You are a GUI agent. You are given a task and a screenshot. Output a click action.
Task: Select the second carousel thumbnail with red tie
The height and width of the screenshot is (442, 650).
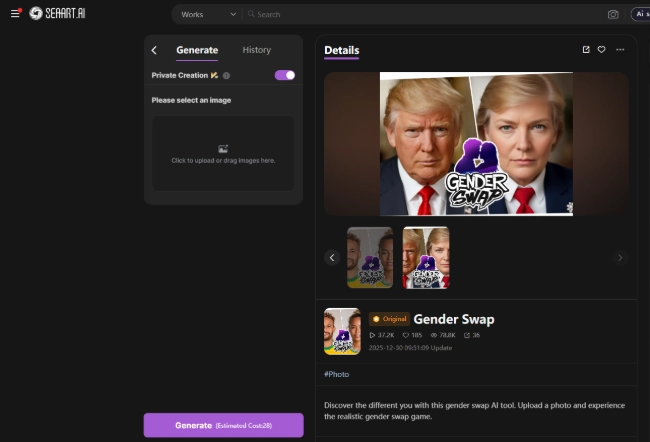click(x=426, y=257)
